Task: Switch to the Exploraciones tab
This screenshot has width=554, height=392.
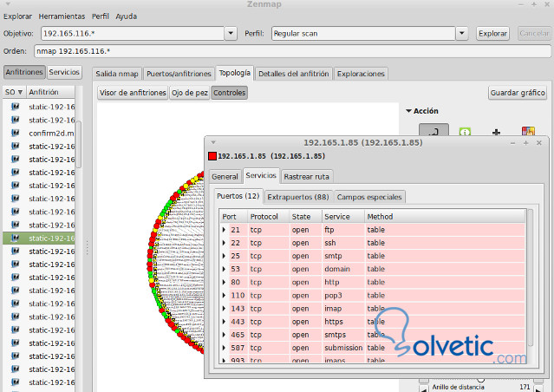Action: tap(361, 74)
